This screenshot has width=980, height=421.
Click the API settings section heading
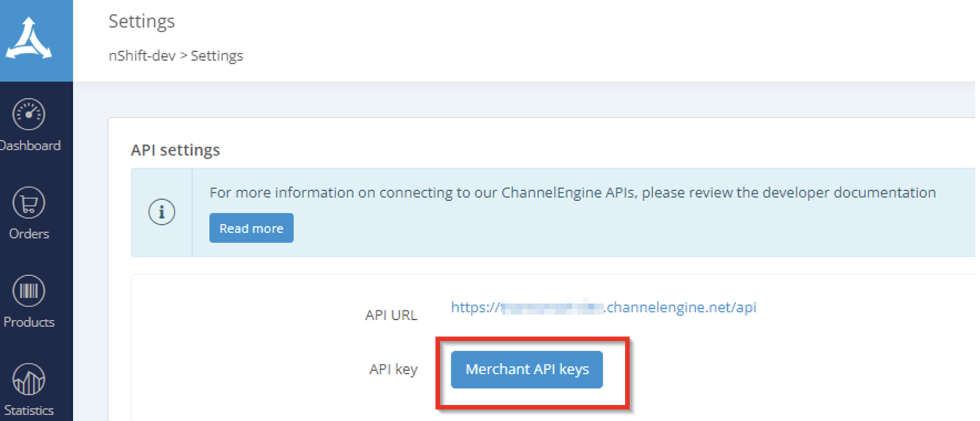(x=175, y=150)
